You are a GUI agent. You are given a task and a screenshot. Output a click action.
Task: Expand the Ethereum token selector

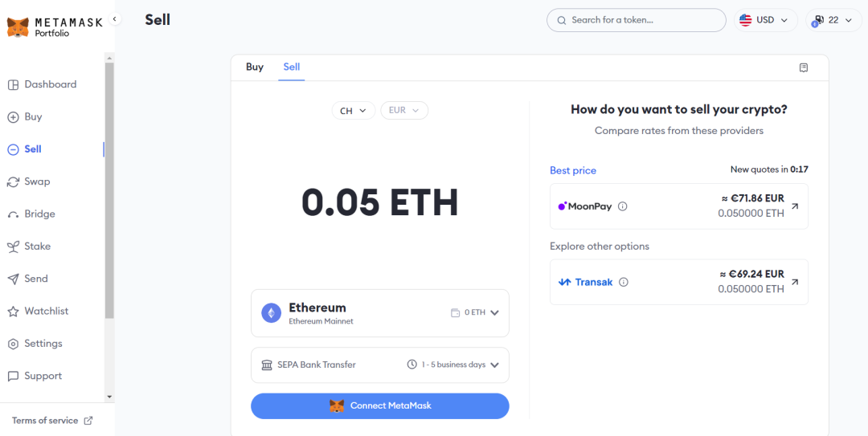click(x=494, y=313)
